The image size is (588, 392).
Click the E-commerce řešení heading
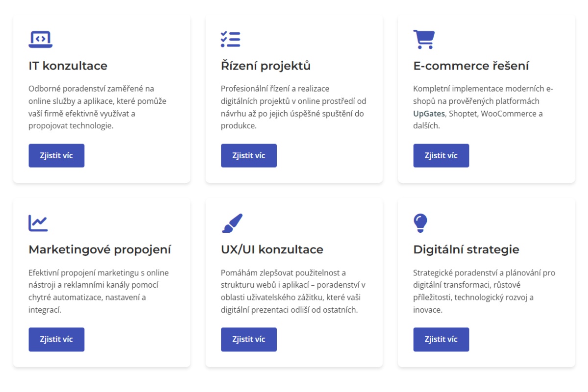471,66
